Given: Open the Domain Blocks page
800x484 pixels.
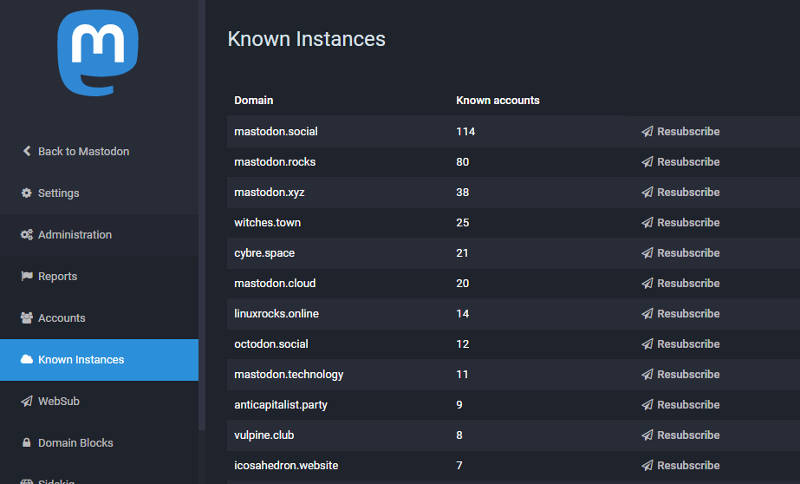Looking at the screenshot, I should tap(99, 443).
